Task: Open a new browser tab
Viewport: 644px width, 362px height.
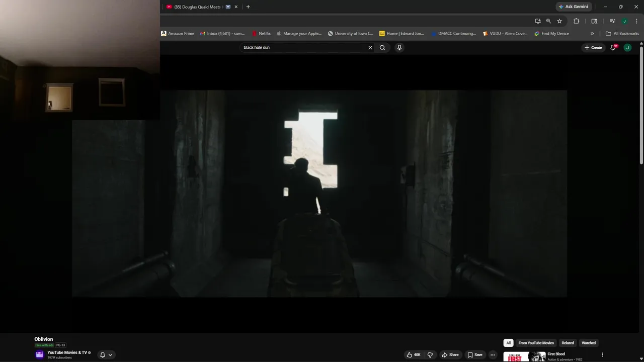Action: pos(248,7)
